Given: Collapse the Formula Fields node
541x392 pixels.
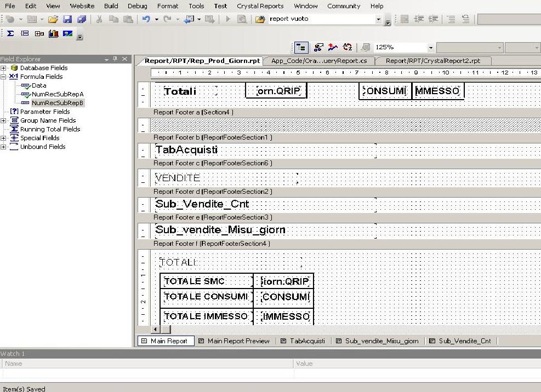Looking at the screenshot, I should 3,77.
